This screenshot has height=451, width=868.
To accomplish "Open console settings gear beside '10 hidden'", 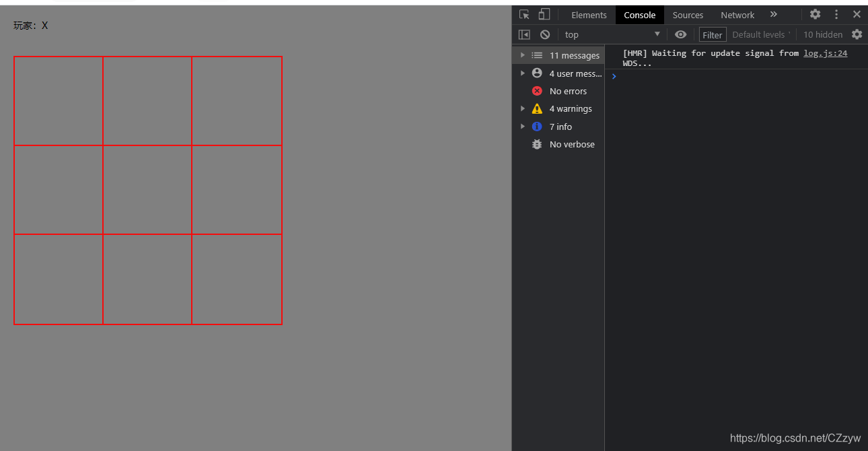I will 857,34.
